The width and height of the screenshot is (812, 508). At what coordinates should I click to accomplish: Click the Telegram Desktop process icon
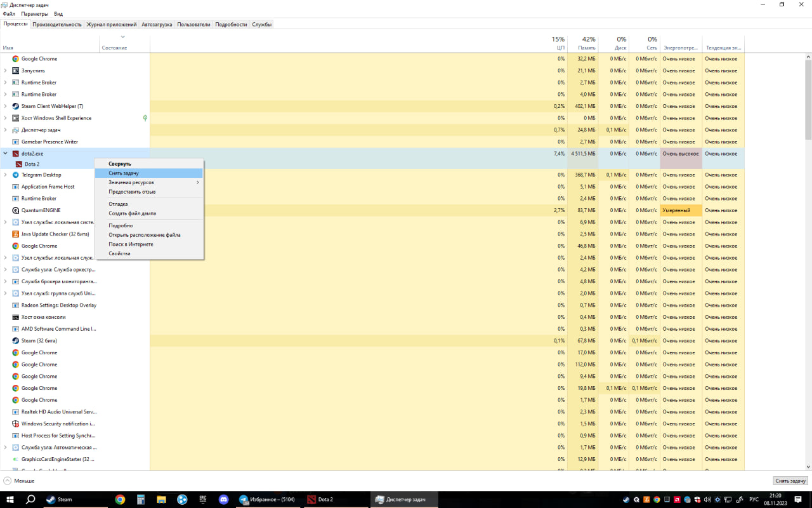[x=16, y=175]
